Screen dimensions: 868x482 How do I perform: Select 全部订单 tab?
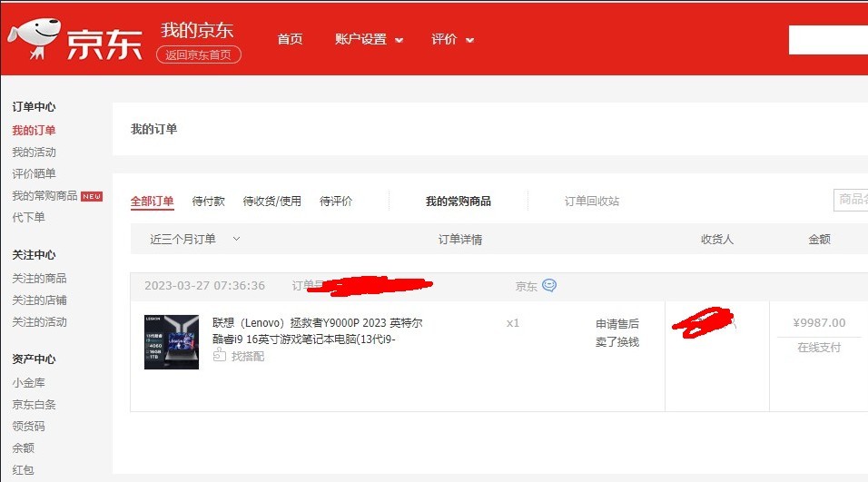click(x=153, y=202)
